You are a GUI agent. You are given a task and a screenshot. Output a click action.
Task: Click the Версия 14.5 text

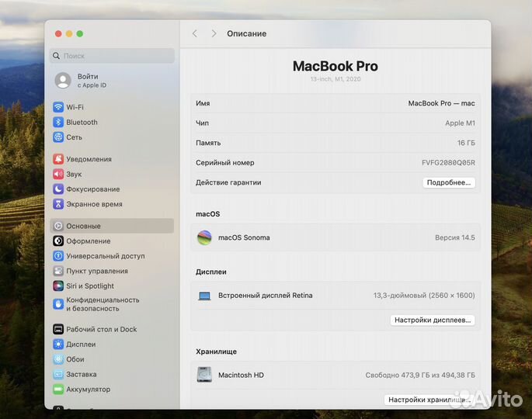(x=455, y=237)
